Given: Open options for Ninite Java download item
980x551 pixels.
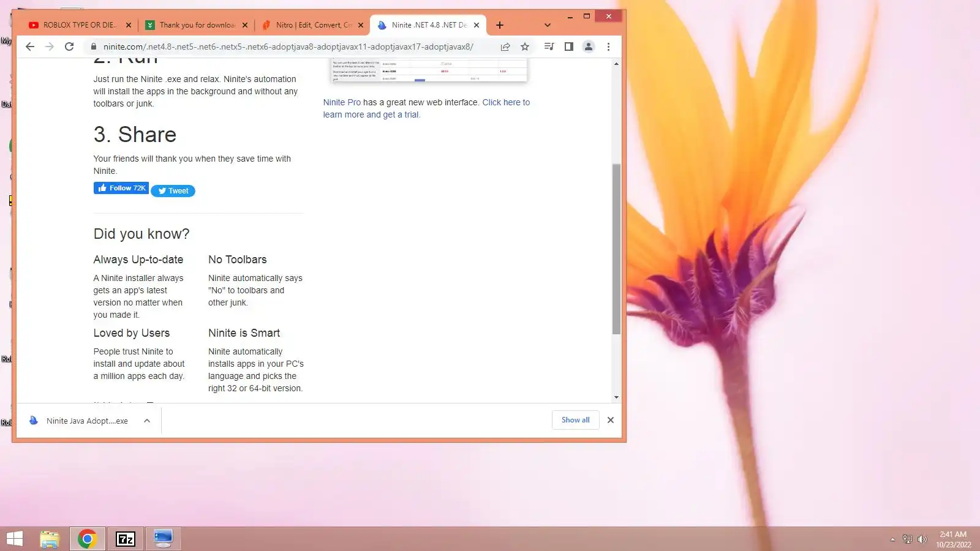Looking at the screenshot, I should pyautogui.click(x=147, y=421).
